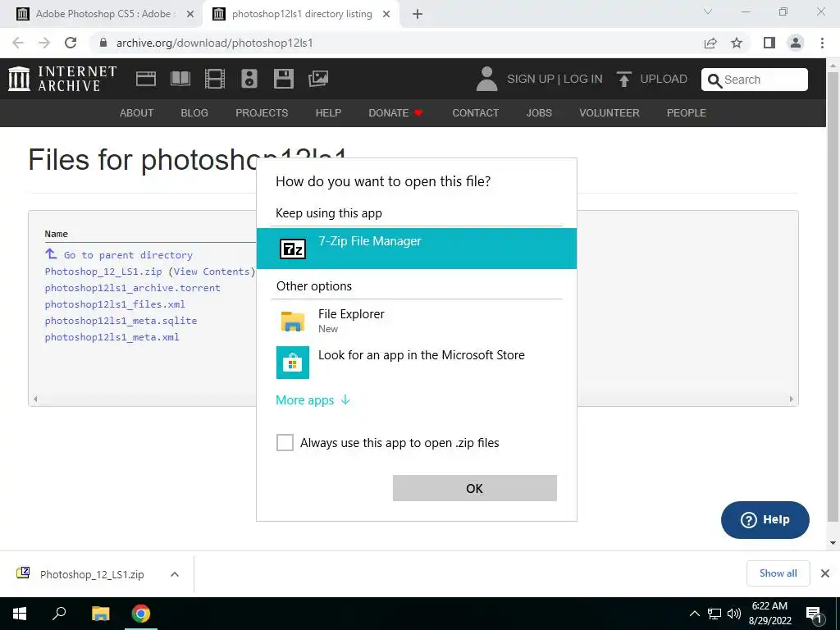Open a new browser tab

coord(418,15)
